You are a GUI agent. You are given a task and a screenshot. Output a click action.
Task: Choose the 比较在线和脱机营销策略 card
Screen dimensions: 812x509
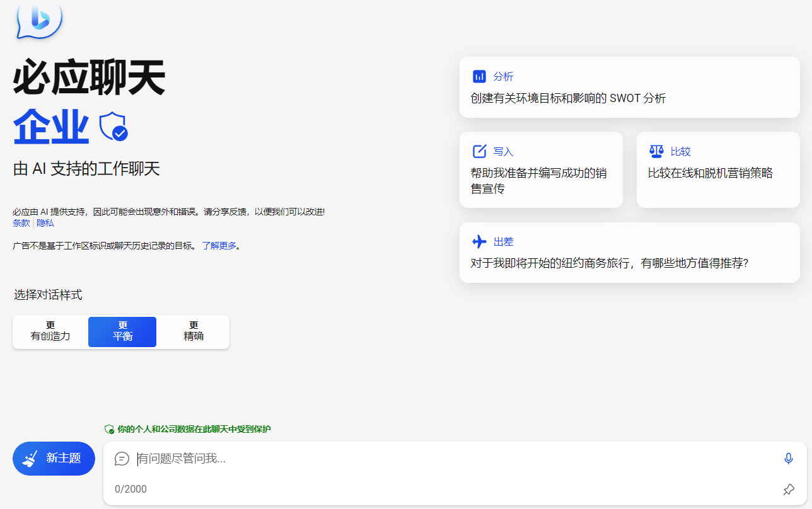tap(718, 169)
